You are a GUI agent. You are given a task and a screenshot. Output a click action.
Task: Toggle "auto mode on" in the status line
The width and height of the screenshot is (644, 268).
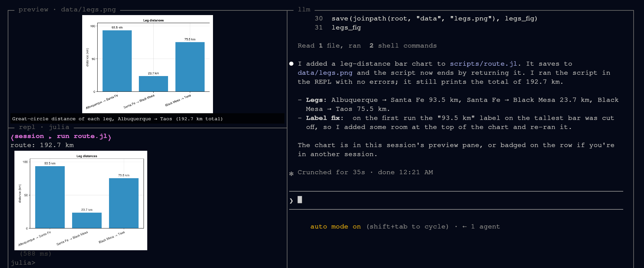point(335,226)
